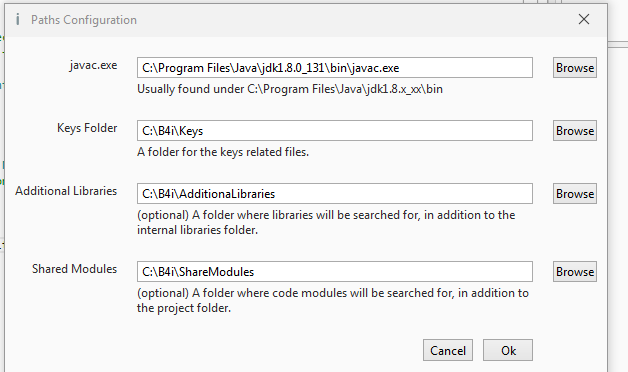
Task: Click the Paths Configuration title text
Action: 84,20
